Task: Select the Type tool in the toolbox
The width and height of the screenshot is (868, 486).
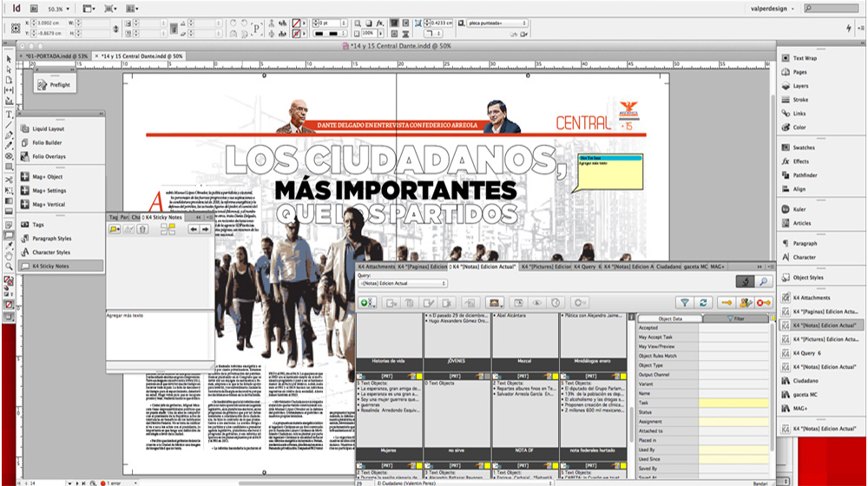Action: pyautogui.click(x=9, y=113)
